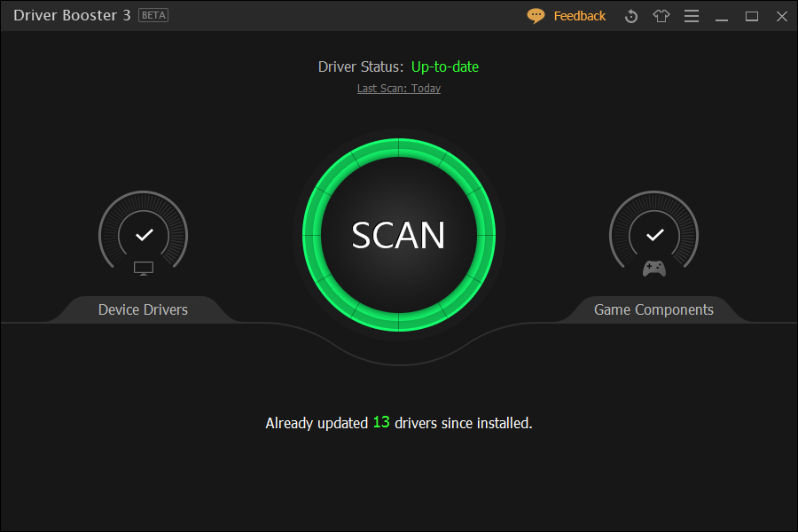Screen dimensions: 798x532
Task: Click the gamepad icon under right gauge
Action: tap(654, 269)
